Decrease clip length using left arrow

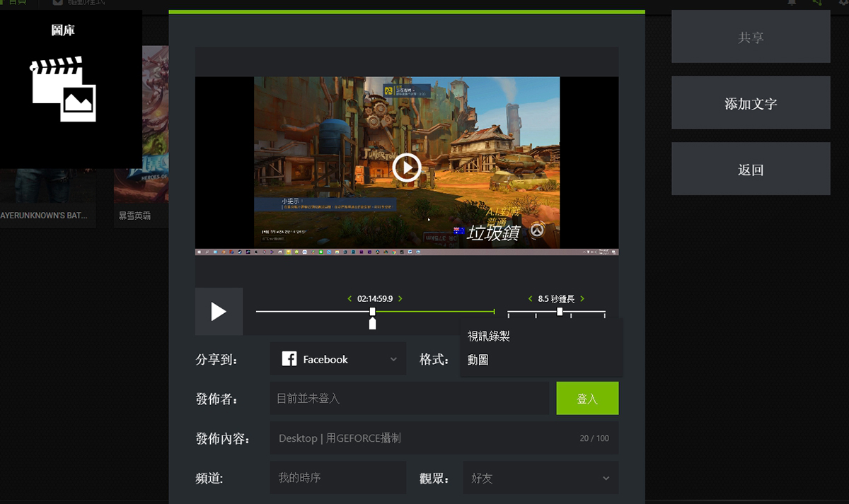530,299
